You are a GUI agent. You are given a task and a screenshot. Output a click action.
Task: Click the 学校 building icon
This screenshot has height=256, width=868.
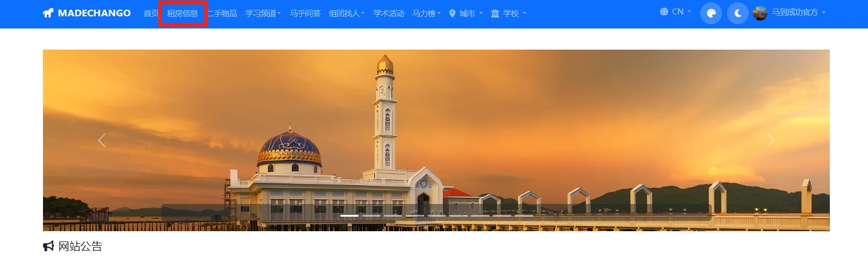(x=495, y=13)
